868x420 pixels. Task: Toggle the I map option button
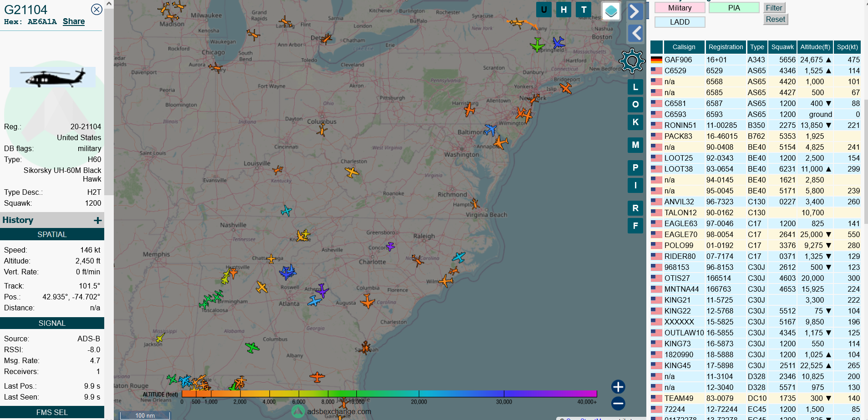pos(635,185)
